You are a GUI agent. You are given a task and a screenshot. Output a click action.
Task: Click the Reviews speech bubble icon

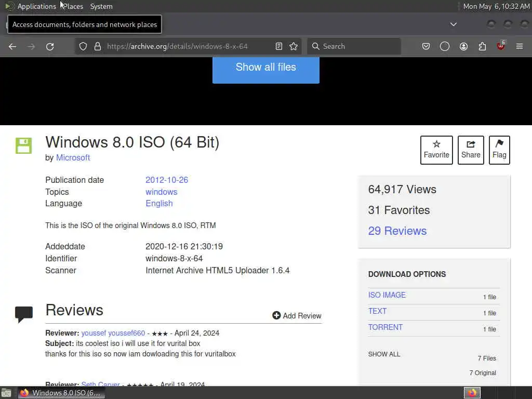click(24, 314)
